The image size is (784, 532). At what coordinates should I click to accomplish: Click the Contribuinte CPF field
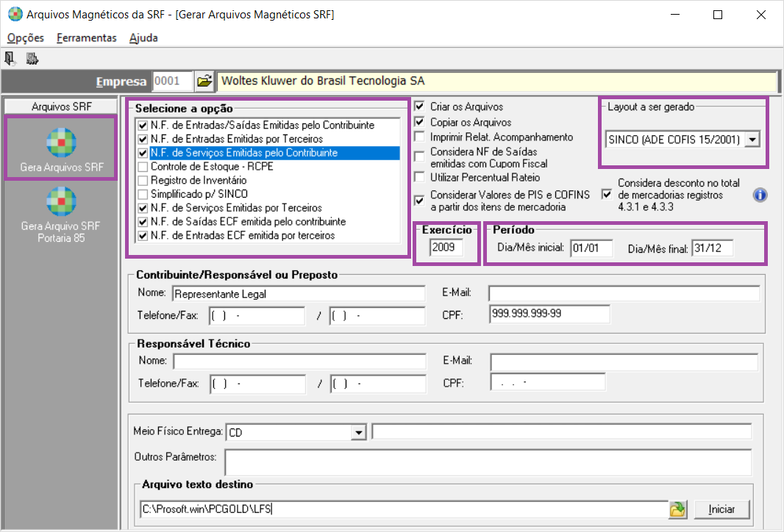click(549, 314)
